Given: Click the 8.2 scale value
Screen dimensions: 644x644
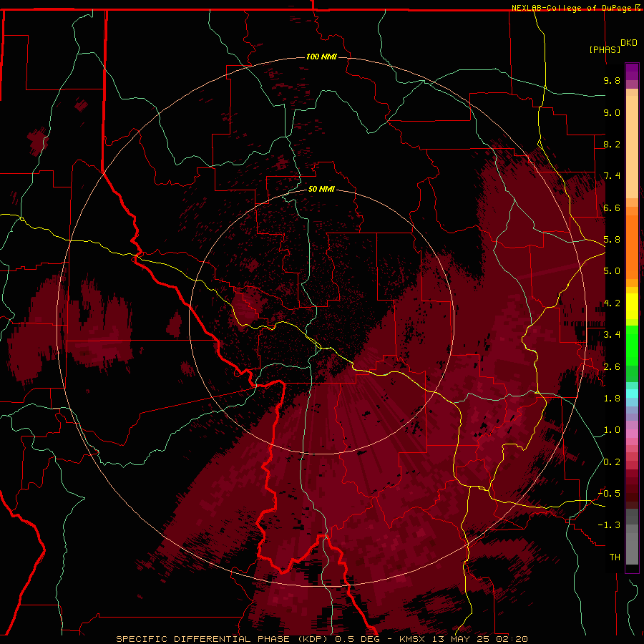Looking at the screenshot, I should click(612, 144).
